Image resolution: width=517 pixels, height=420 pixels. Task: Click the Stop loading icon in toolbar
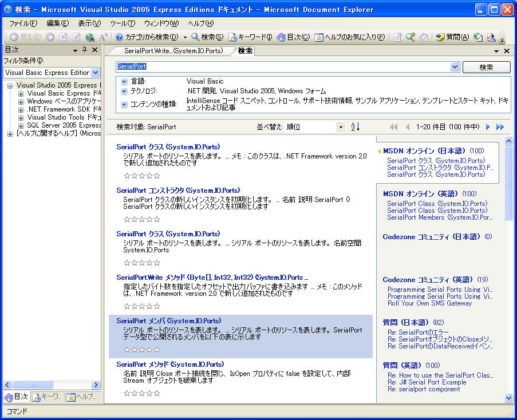click(x=64, y=37)
